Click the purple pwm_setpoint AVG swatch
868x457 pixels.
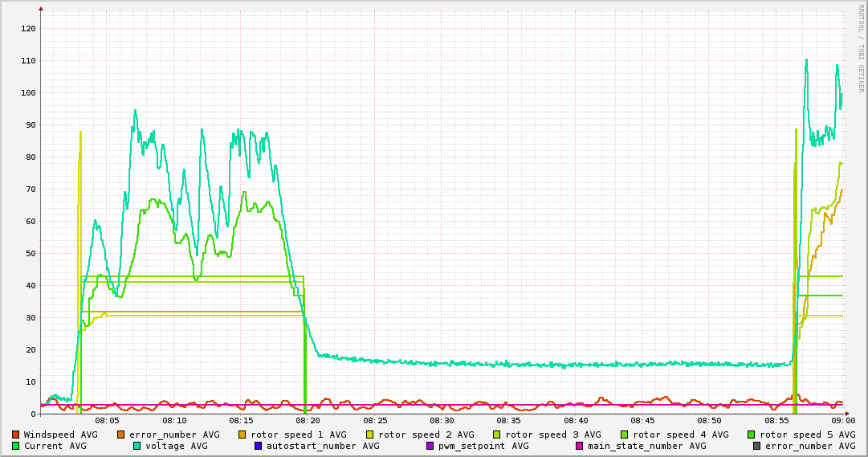coord(430,446)
